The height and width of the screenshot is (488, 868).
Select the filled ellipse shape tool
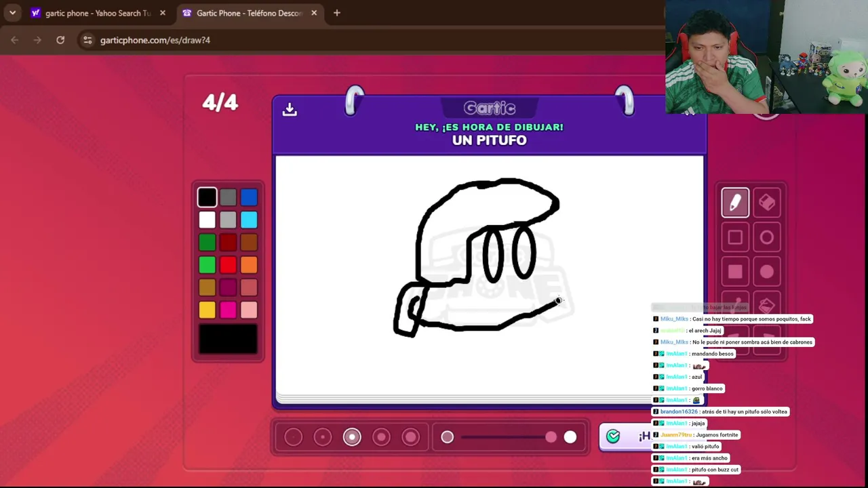(767, 272)
